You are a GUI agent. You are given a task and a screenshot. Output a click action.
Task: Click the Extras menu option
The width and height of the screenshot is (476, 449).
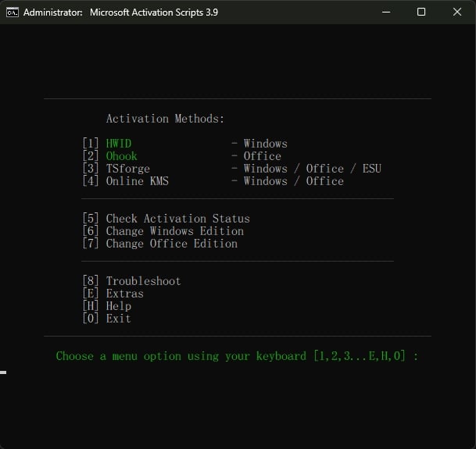pos(125,294)
